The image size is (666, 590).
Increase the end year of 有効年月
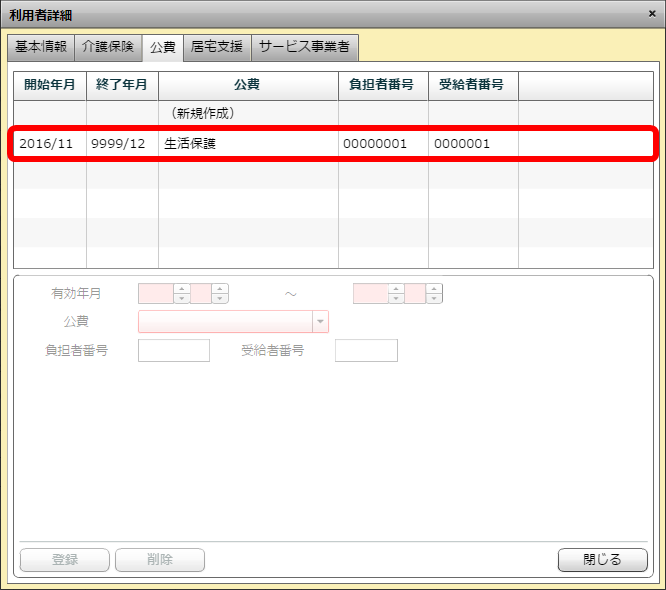397,289
